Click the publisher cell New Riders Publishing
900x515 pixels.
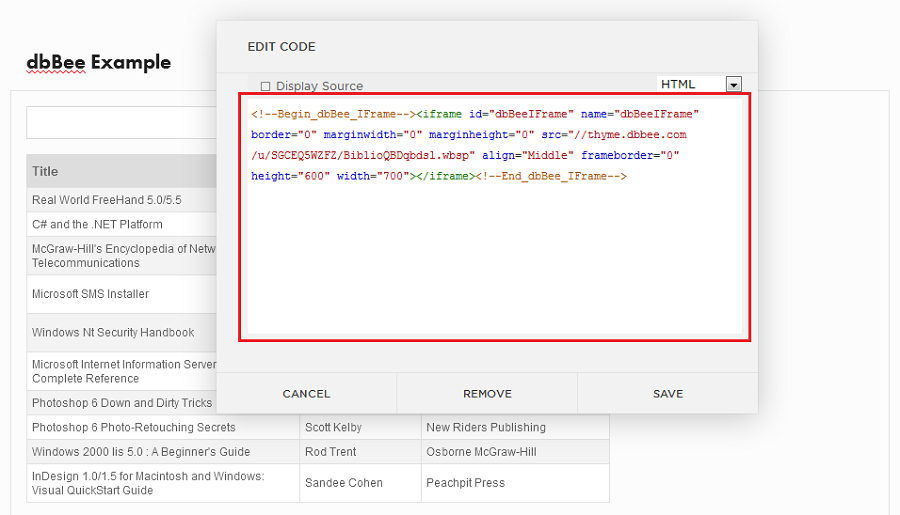coord(515,427)
